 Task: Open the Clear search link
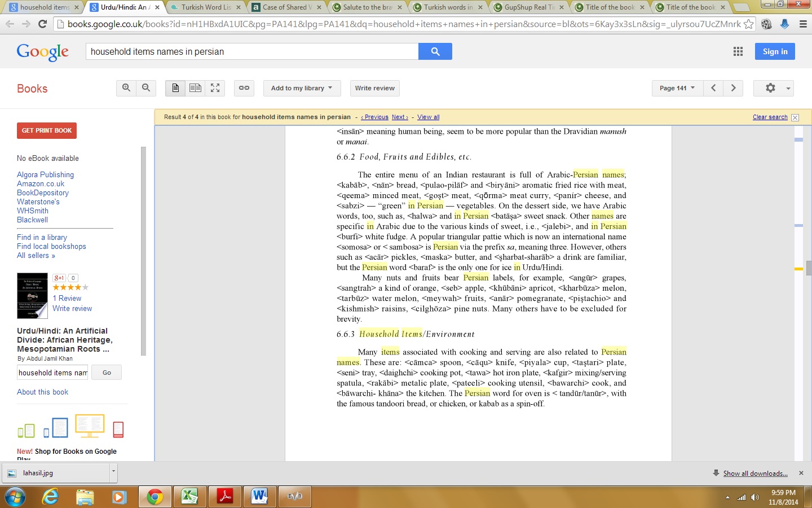click(770, 117)
